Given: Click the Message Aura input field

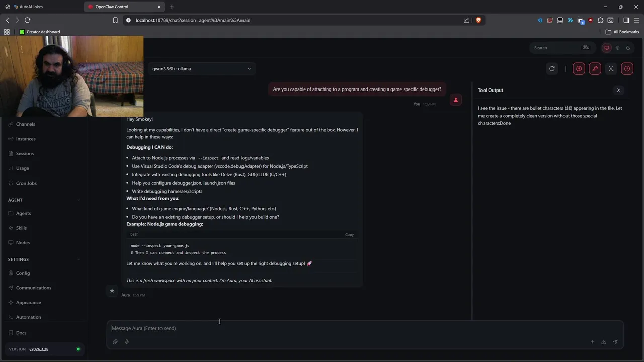Looking at the screenshot, I should (352, 328).
